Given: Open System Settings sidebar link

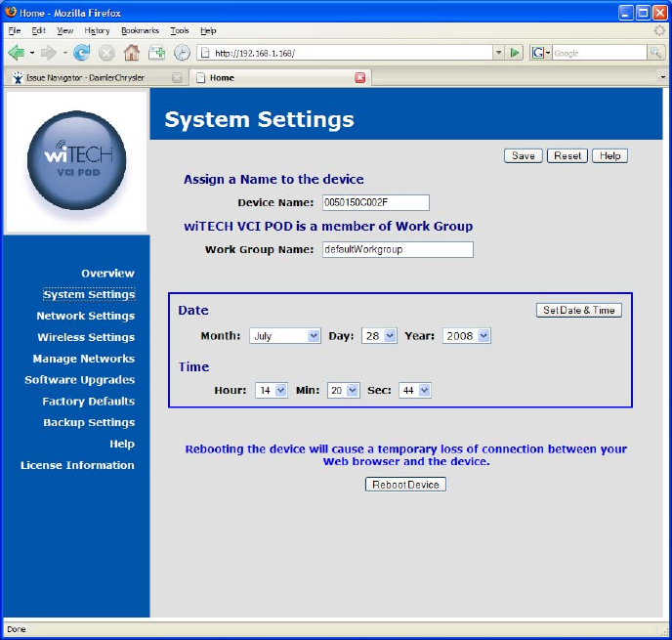Looking at the screenshot, I should (89, 294).
